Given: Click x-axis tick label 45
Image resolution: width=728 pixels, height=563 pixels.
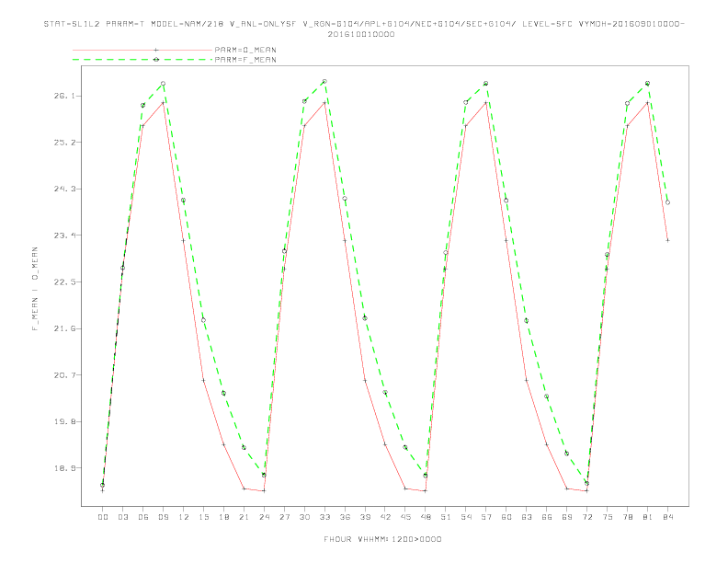Looking at the screenshot, I should pos(405,517).
